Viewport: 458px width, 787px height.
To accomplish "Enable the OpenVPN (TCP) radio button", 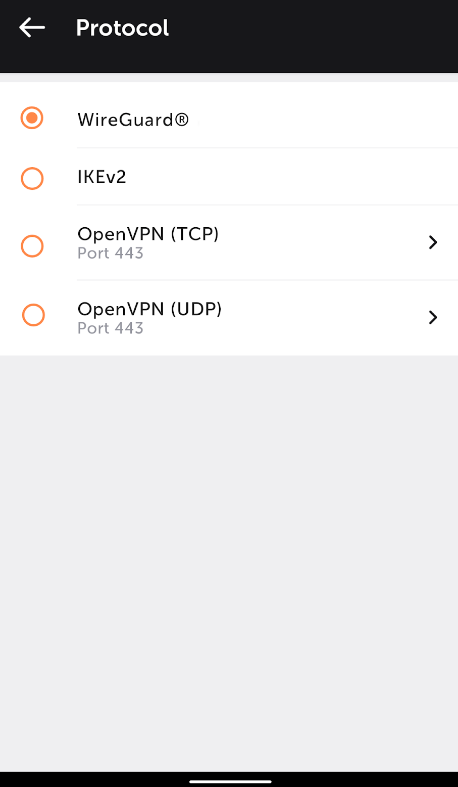I will pos(32,246).
